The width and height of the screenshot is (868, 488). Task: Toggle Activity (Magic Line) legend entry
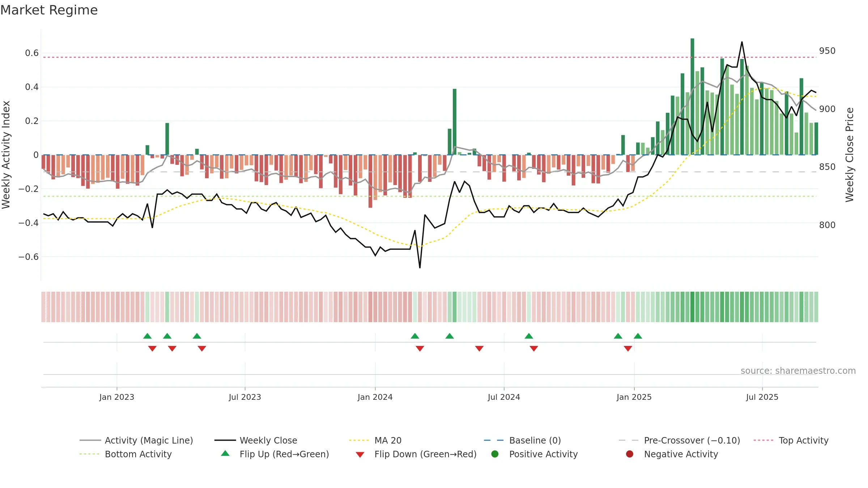[136, 440]
